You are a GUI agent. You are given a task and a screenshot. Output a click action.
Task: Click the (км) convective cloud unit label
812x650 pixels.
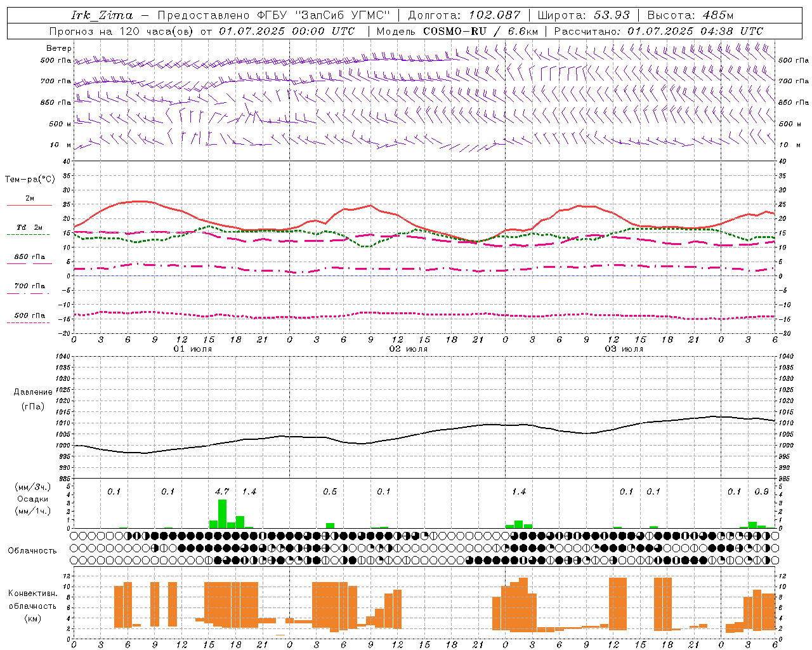point(33,618)
